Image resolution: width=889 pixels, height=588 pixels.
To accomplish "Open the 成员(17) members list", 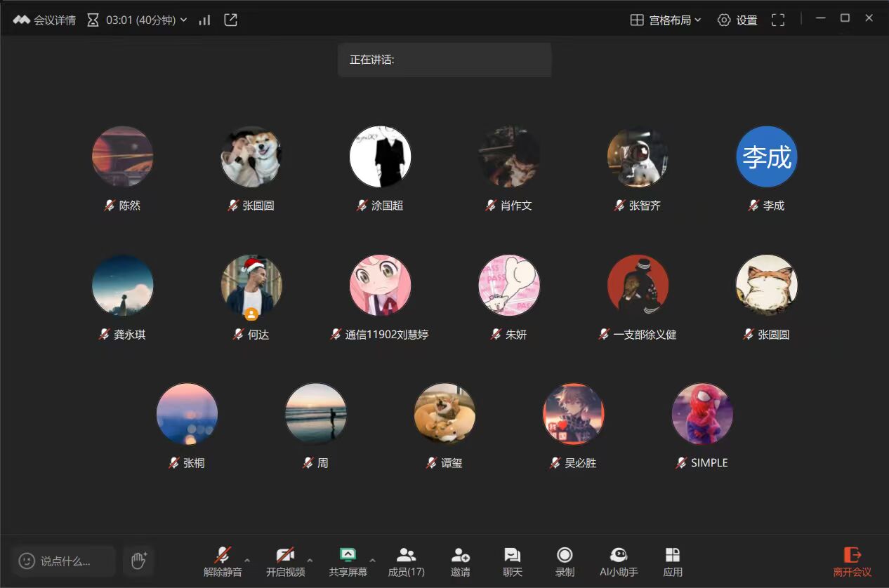I will pyautogui.click(x=406, y=562).
